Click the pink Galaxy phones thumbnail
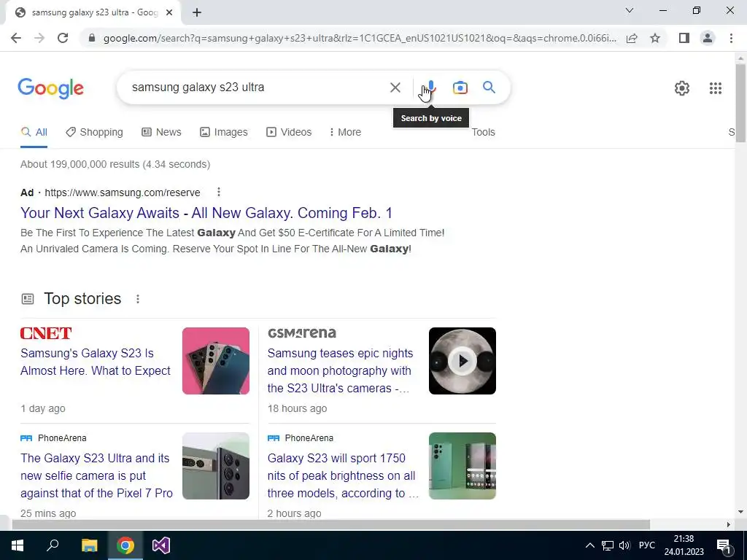The height and width of the screenshot is (560, 747). (216, 361)
